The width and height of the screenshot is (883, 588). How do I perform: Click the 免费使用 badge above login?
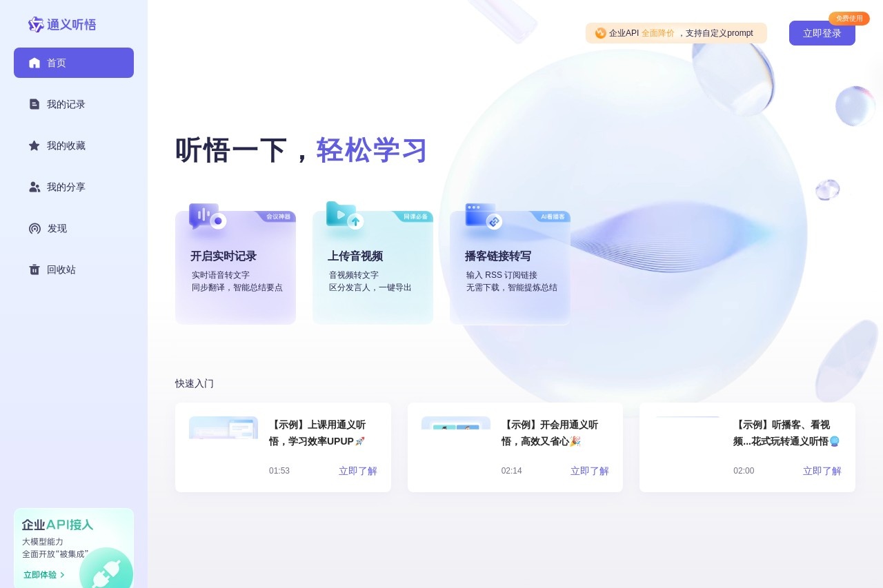coord(849,18)
